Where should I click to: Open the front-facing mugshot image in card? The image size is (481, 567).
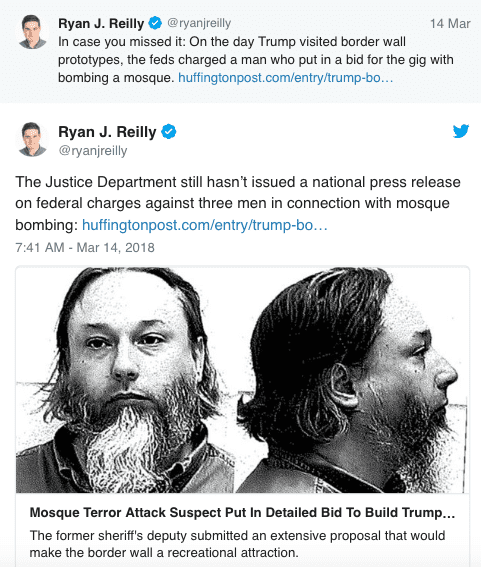coord(125,380)
